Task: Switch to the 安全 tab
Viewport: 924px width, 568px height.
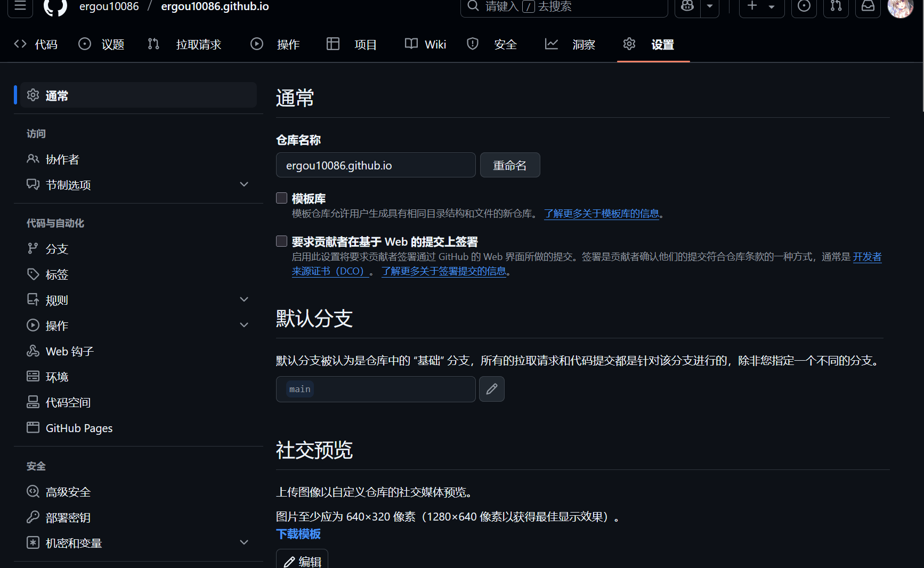Action: [x=492, y=44]
